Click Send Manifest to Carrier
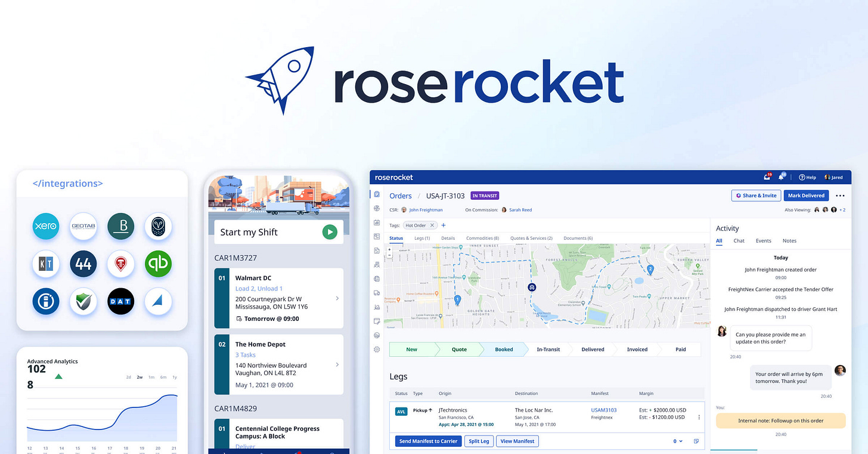The width and height of the screenshot is (868, 454). [x=428, y=441]
